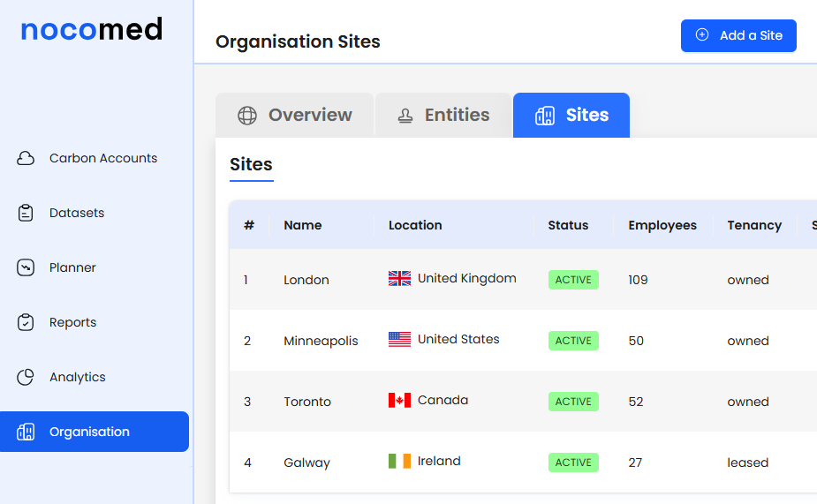Click employee count 27
This screenshot has width=817, height=504.
coord(635,463)
